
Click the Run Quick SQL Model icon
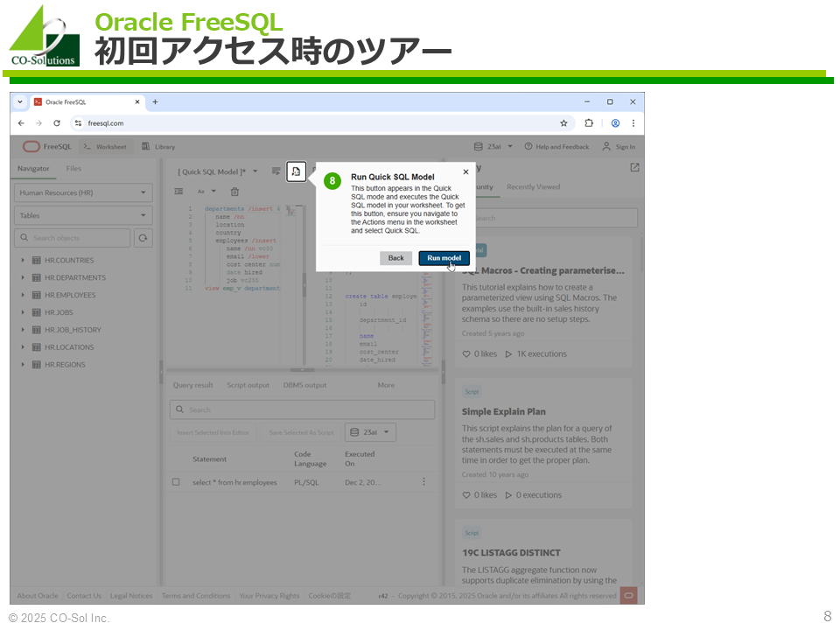(296, 171)
